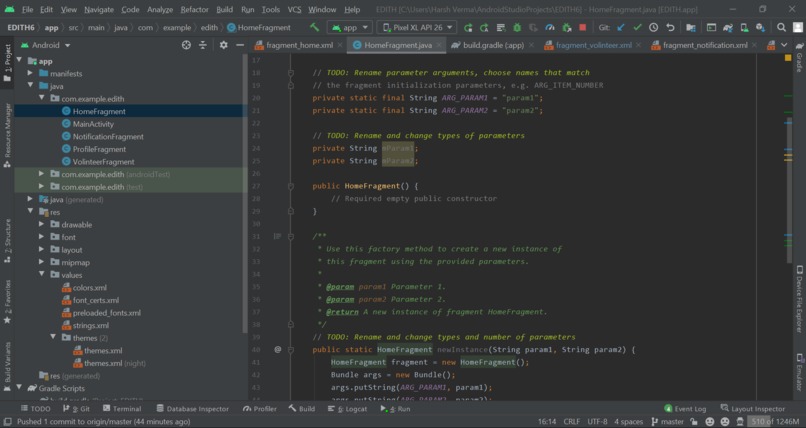Open Git history clock icon
The image size is (806, 428).
[x=654, y=28]
